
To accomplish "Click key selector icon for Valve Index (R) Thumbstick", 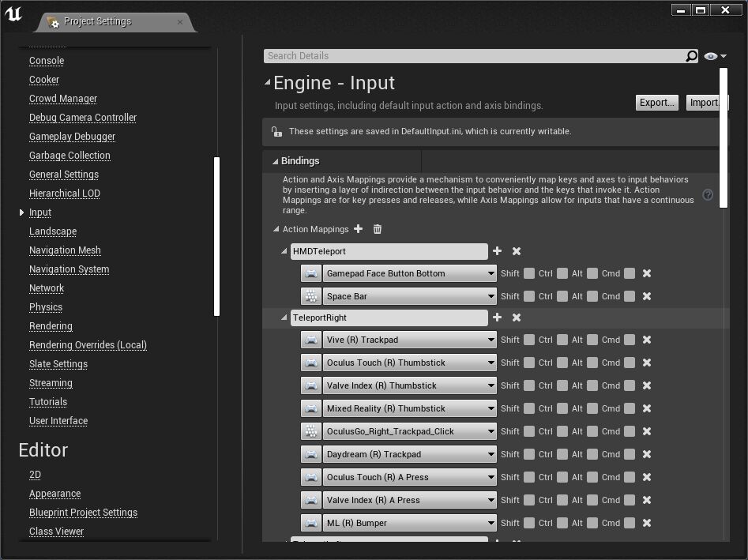I will point(311,385).
